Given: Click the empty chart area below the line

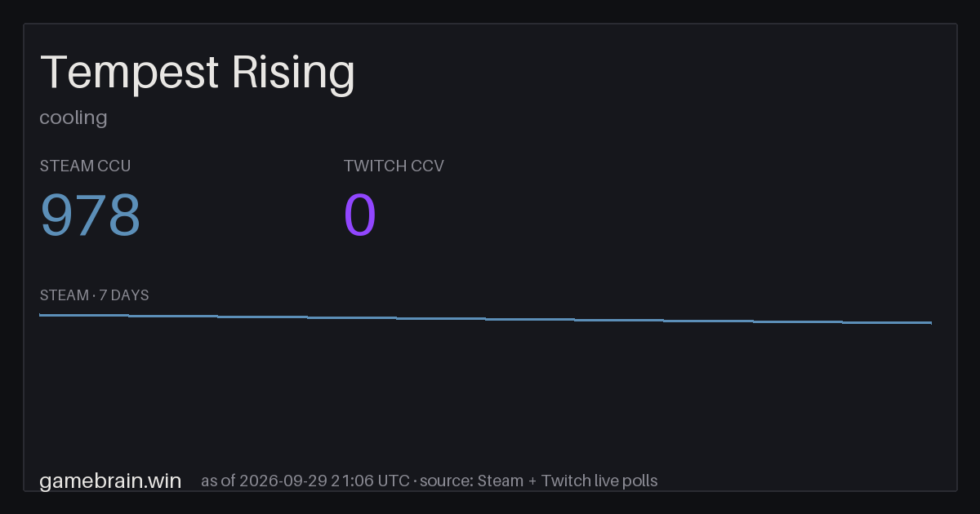Looking at the screenshot, I should point(486,392).
